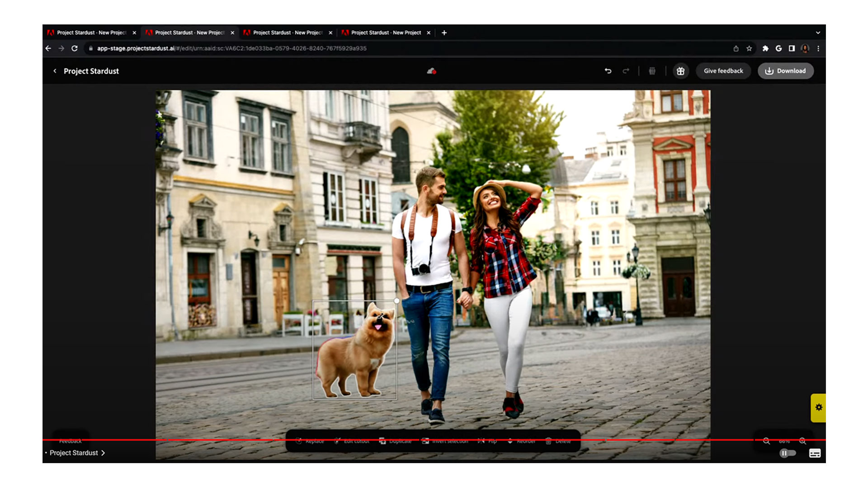Open Chrome three-dot menu
This screenshot has height=488, width=868.
click(x=818, y=48)
